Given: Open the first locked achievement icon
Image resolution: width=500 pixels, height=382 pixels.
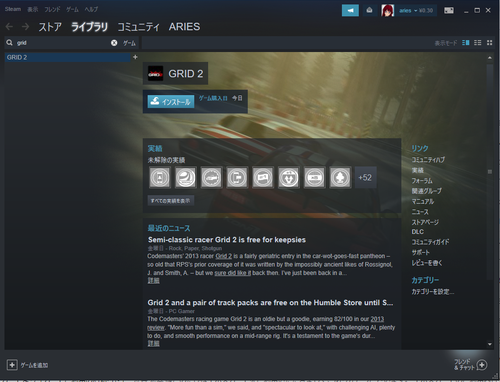Looking at the screenshot, I should [160, 177].
